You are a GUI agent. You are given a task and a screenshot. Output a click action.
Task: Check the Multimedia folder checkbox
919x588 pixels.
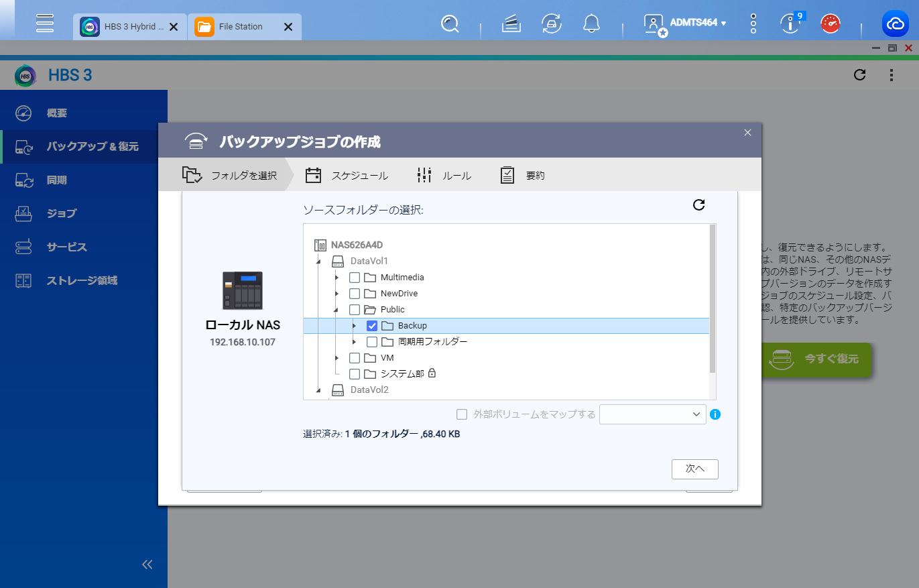click(355, 278)
